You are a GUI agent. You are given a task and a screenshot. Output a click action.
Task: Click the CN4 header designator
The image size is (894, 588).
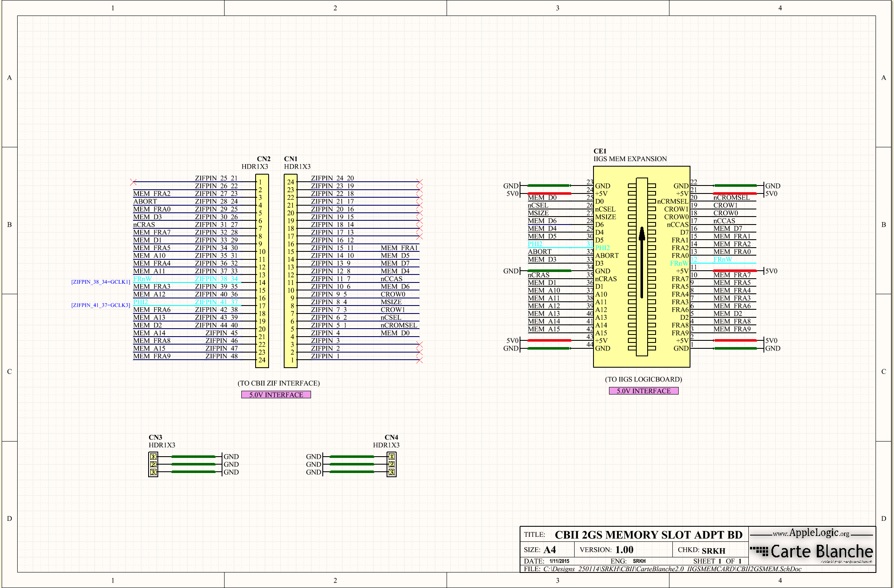(x=391, y=437)
